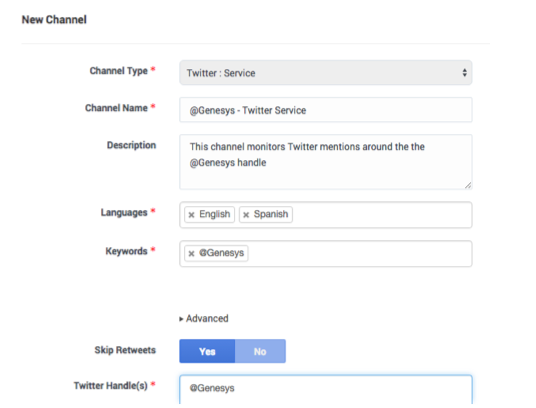Click empty space in Languages field

pos(381,215)
